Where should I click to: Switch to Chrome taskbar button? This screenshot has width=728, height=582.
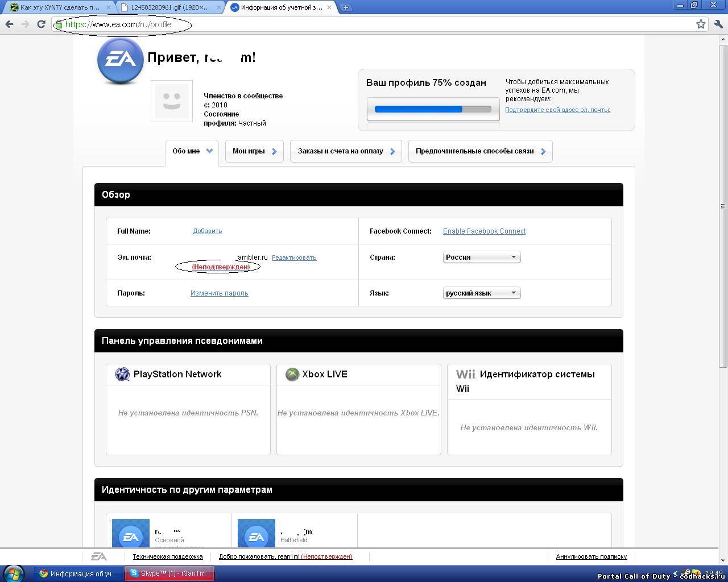[77, 573]
